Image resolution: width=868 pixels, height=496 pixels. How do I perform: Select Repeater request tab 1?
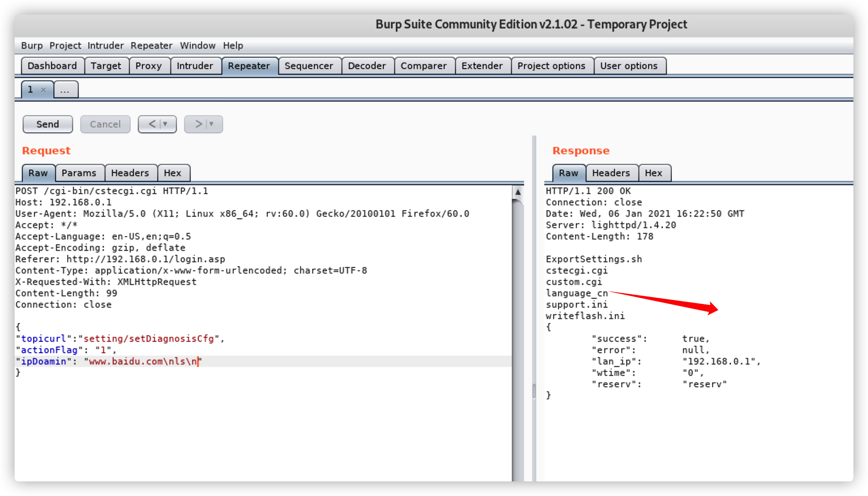click(x=31, y=90)
